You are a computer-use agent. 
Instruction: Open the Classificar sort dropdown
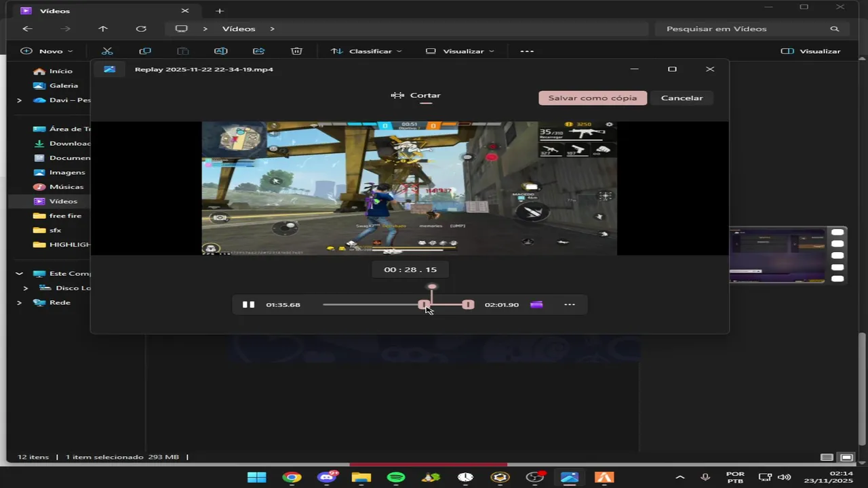[x=366, y=51]
